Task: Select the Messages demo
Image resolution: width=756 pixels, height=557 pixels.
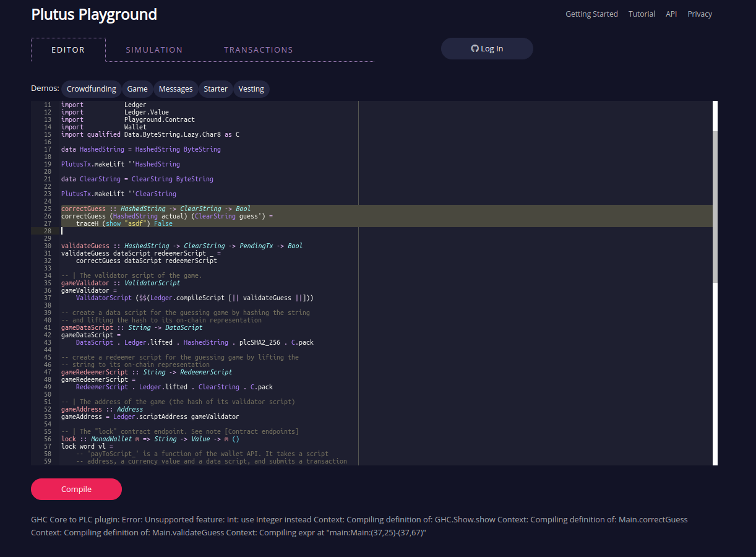Action: [176, 89]
